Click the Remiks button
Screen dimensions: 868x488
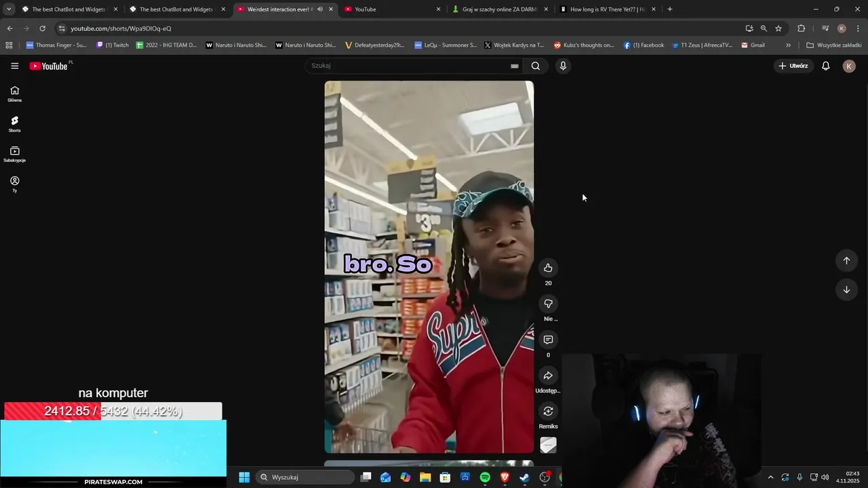548,411
